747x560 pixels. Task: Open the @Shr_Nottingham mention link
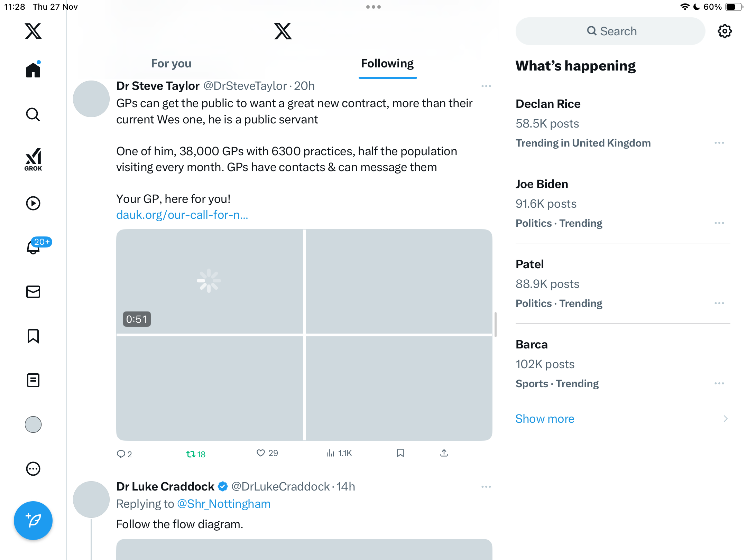[224, 504]
